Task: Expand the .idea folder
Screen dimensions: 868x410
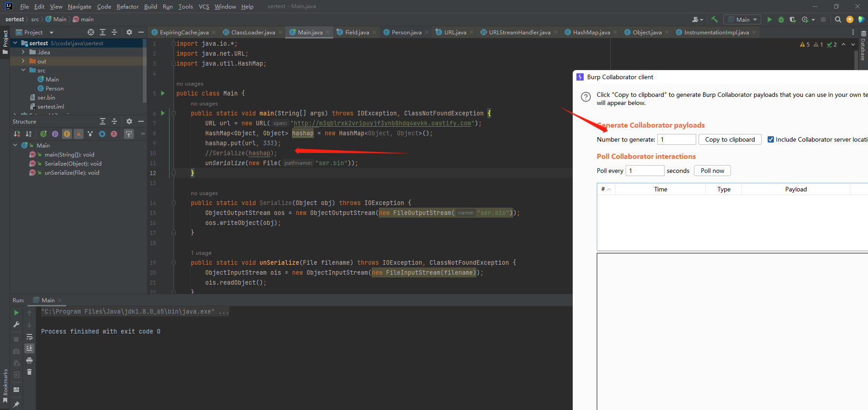Action: click(23, 52)
